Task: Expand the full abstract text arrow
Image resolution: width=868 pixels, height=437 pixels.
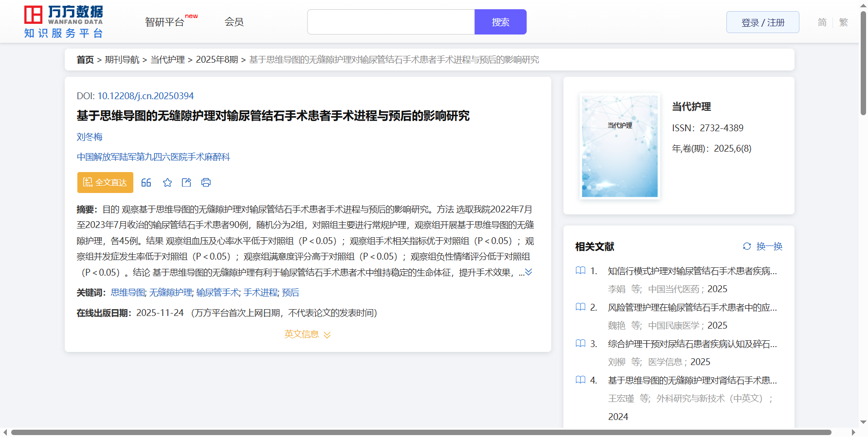Action: point(529,272)
